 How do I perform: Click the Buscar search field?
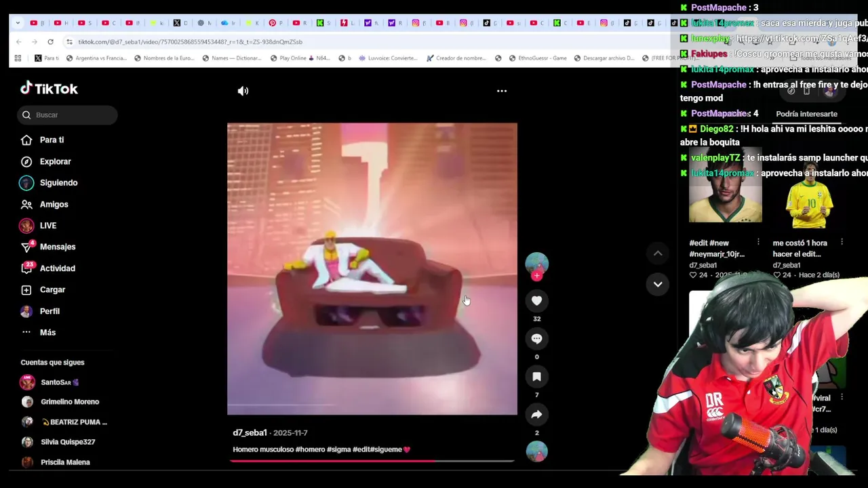pyautogui.click(x=67, y=115)
